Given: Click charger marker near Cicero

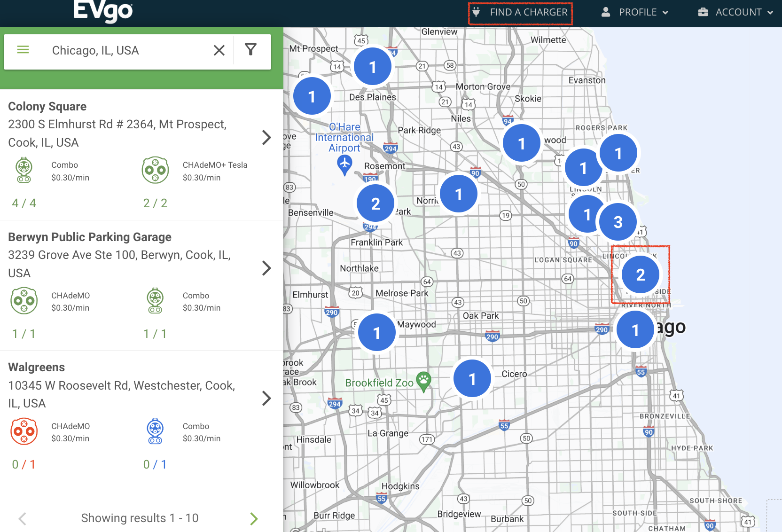Looking at the screenshot, I should [472, 379].
